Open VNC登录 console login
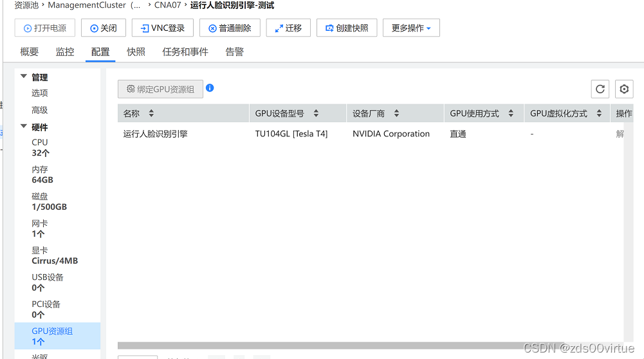644x359 pixels. (x=163, y=28)
